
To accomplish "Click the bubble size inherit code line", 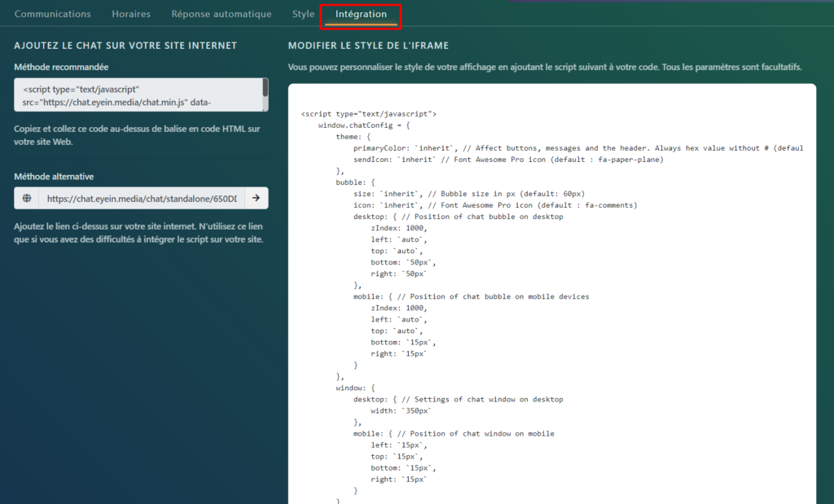I will tap(468, 194).
